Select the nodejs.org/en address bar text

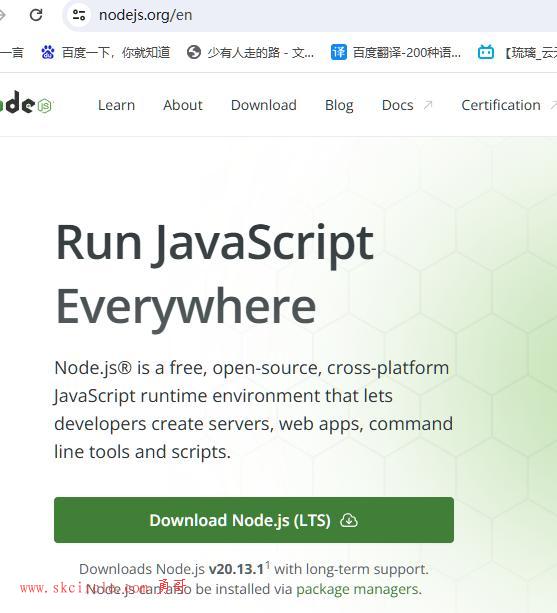click(145, 15)
